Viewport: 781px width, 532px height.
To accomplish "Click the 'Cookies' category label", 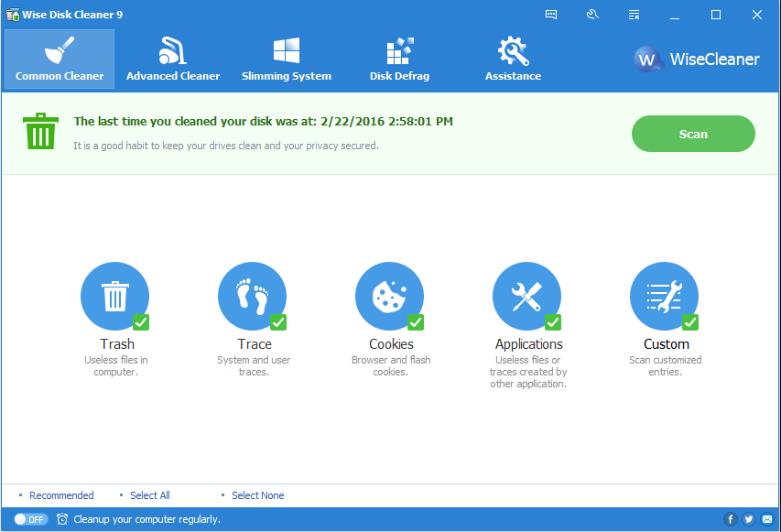I will click(391, 344).
